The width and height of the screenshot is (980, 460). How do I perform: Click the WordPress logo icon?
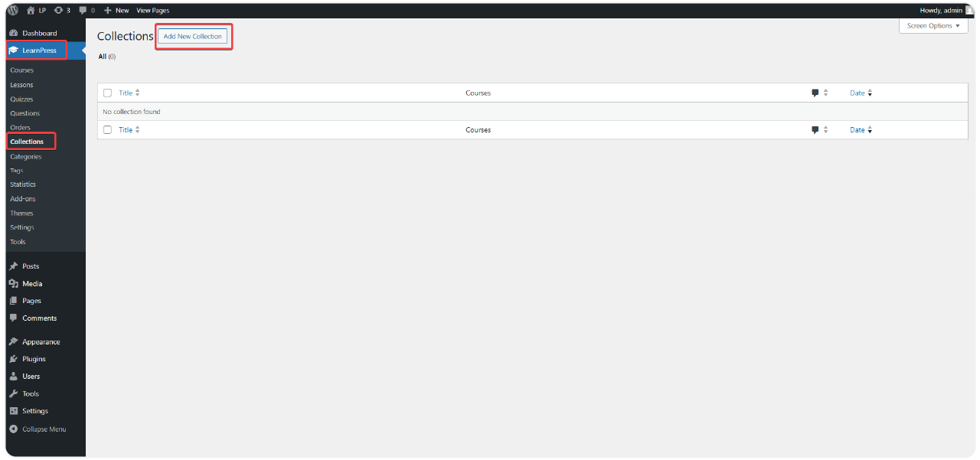click(x=13, y=10)
